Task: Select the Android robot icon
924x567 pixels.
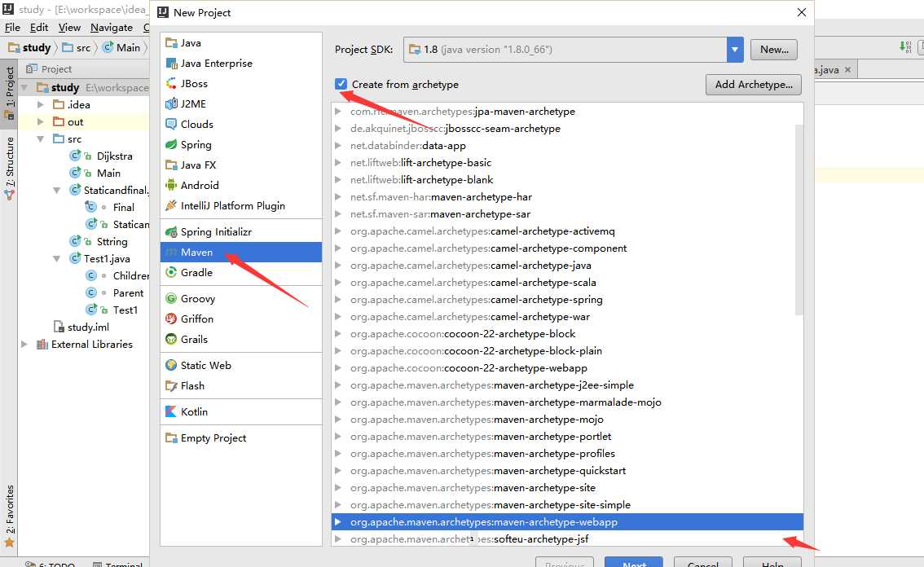Action: click(171, 185)
